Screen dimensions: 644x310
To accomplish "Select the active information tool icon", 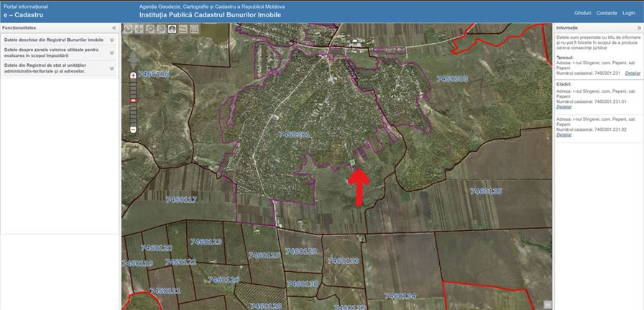I will click(172, 29).
